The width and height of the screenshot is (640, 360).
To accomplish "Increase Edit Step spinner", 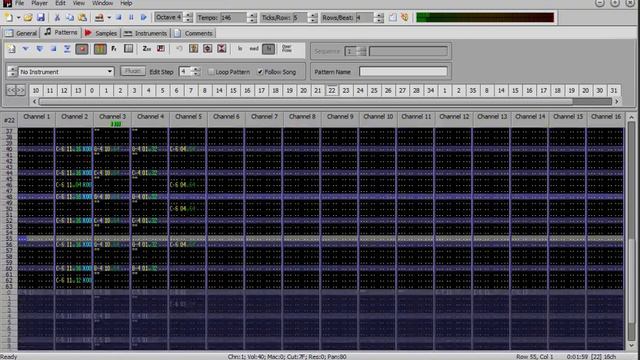I will 196,69.
